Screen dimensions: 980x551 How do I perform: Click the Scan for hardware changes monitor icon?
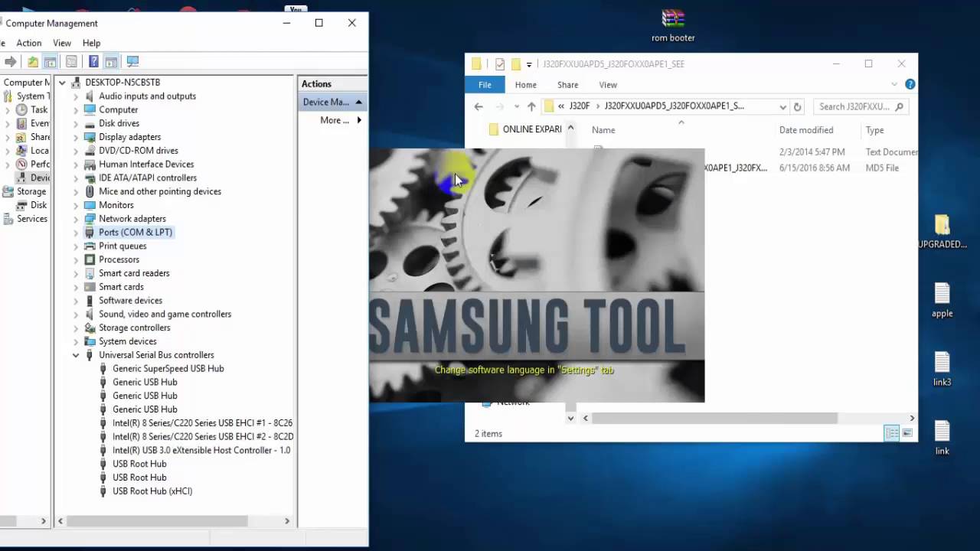point(132,62)
